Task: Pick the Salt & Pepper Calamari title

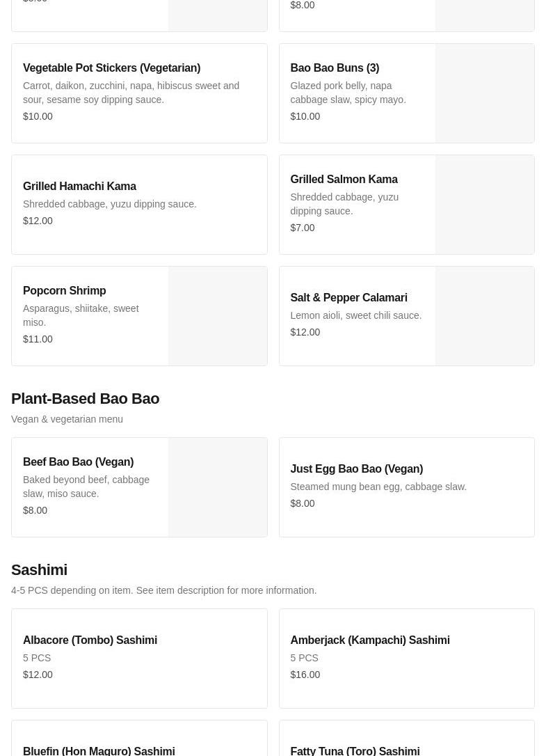Action: tap(348, 298)
